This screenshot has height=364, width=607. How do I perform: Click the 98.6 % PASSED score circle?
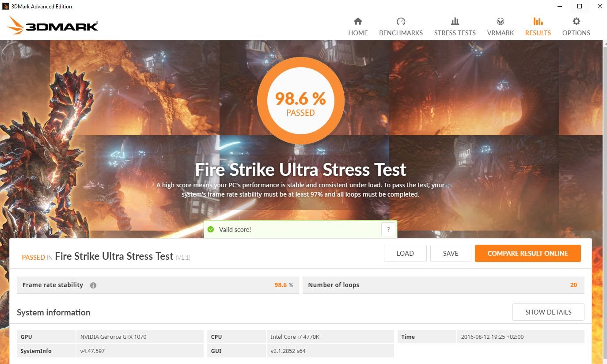tap(300, 101)
